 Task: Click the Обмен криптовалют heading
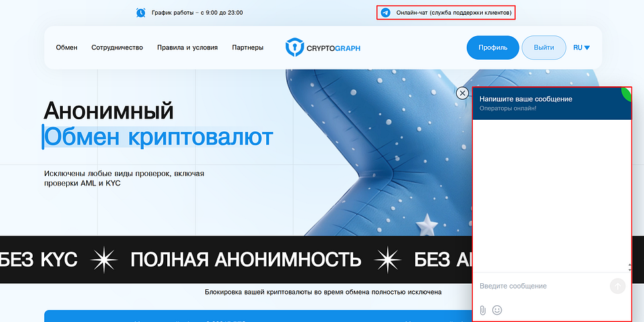[158, 137]
